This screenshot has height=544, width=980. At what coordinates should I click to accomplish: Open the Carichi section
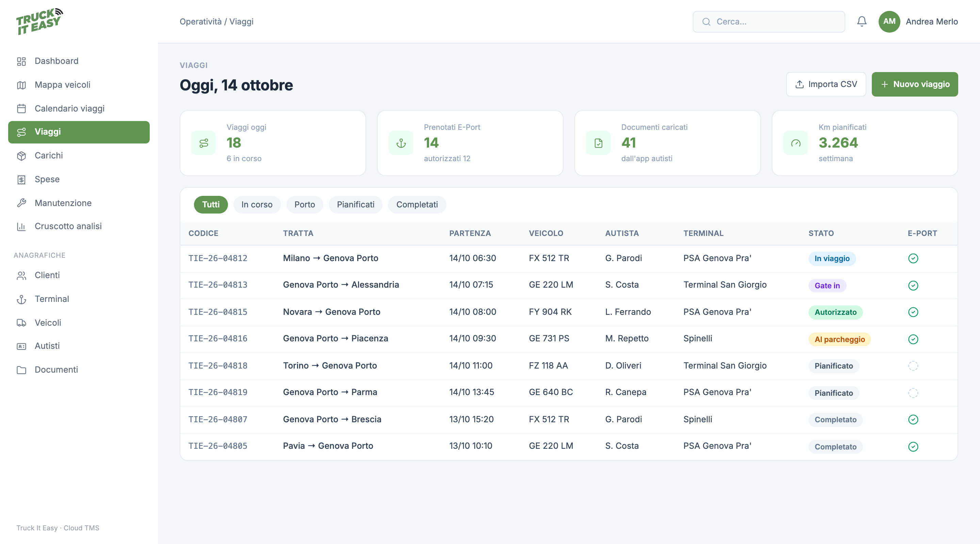pyautogui.click(x=79, y=155)
